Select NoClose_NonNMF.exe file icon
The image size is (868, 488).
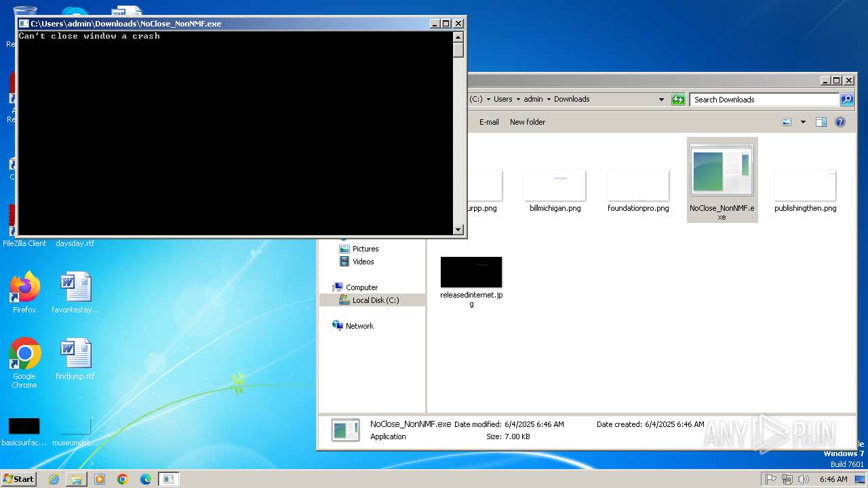point(722,180)
